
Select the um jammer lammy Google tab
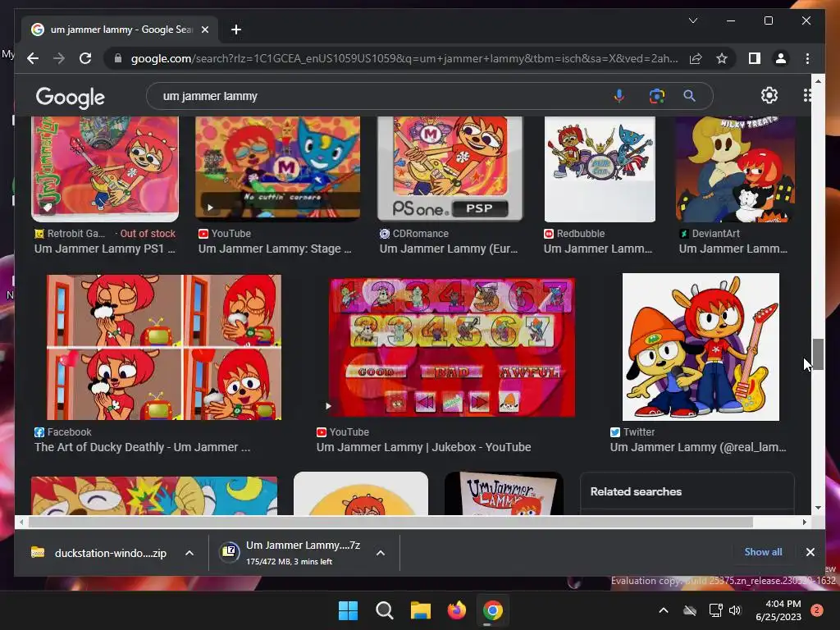click(120, 30)
